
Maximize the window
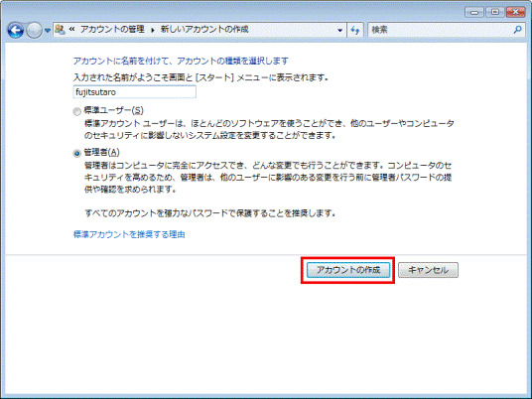(494, 12)
